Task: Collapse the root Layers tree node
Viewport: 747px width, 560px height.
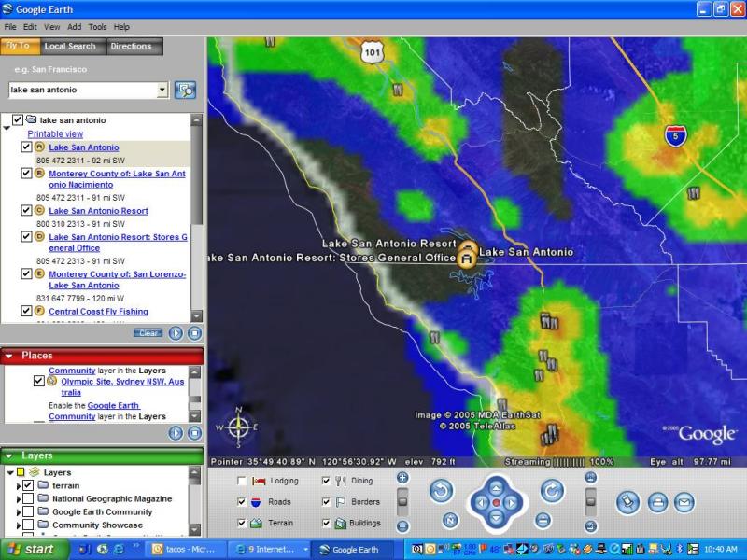Action: click(x=10, y=472)
